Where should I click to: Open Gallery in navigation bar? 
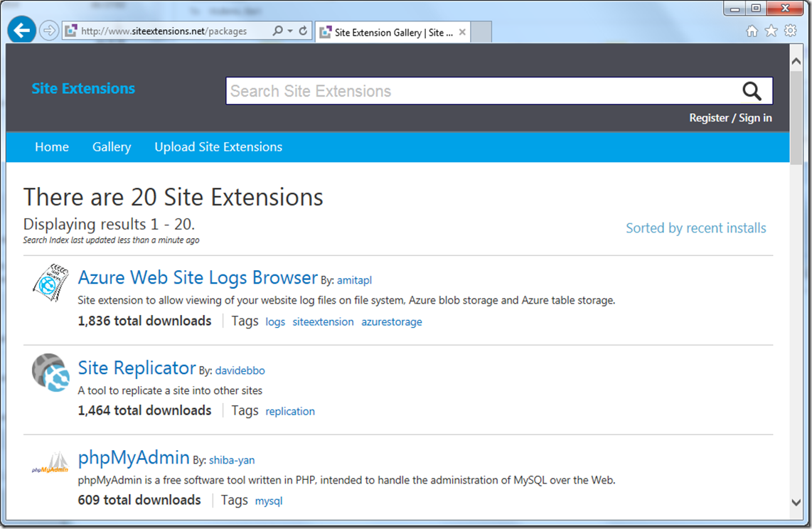pos(112,147)
